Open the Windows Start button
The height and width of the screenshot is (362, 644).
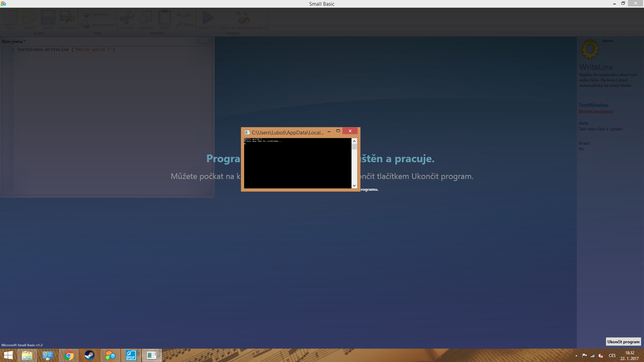pyautogui.click(x=8, y=355)
